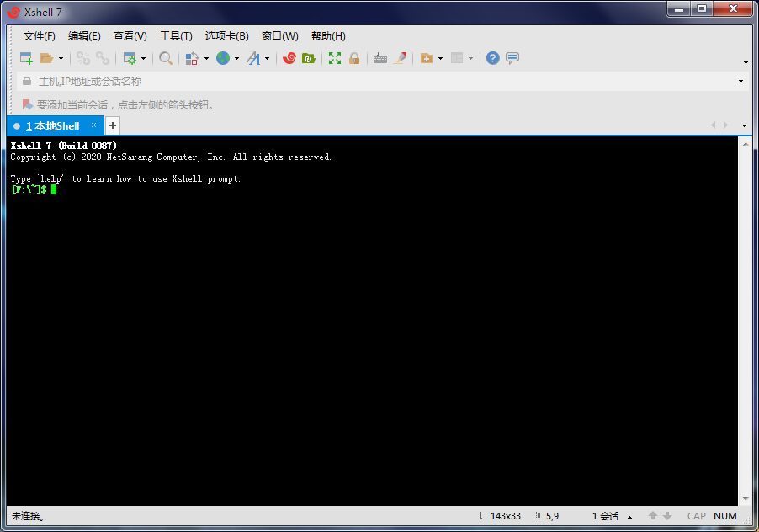Expand the layout dropdown arrow
759x532 pixels.
[x=470, y=59]
